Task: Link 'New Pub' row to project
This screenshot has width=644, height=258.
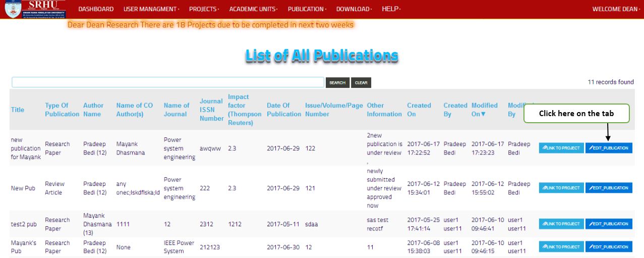Action: (x=561, y=188)
